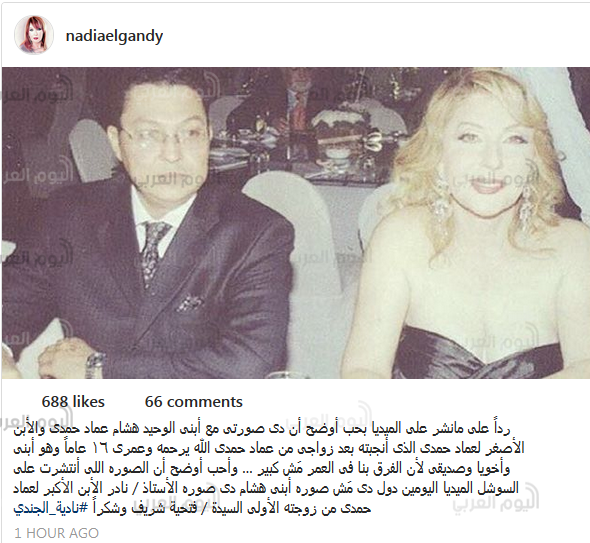The image size is (590, 543).
Task: Follow the #نادية_الجندي hashtag link
Action: [51, 508]
